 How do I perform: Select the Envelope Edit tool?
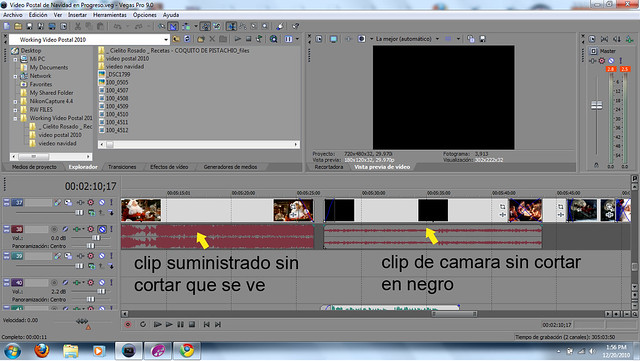click(x=243, y=26)
